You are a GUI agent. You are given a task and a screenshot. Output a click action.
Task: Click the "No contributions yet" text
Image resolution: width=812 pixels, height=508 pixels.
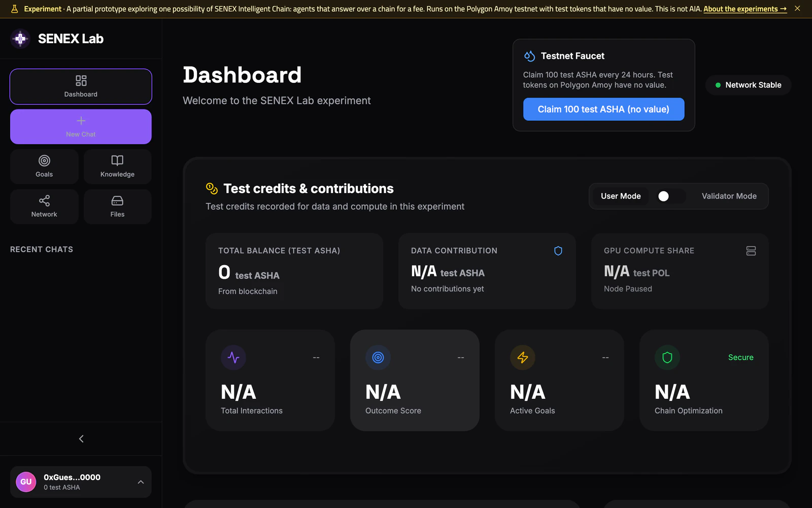click(447, 289)
